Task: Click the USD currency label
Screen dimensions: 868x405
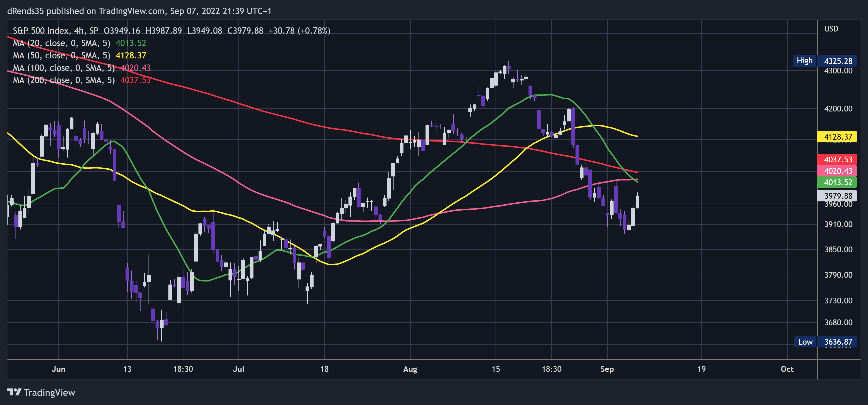Action: 831,29
